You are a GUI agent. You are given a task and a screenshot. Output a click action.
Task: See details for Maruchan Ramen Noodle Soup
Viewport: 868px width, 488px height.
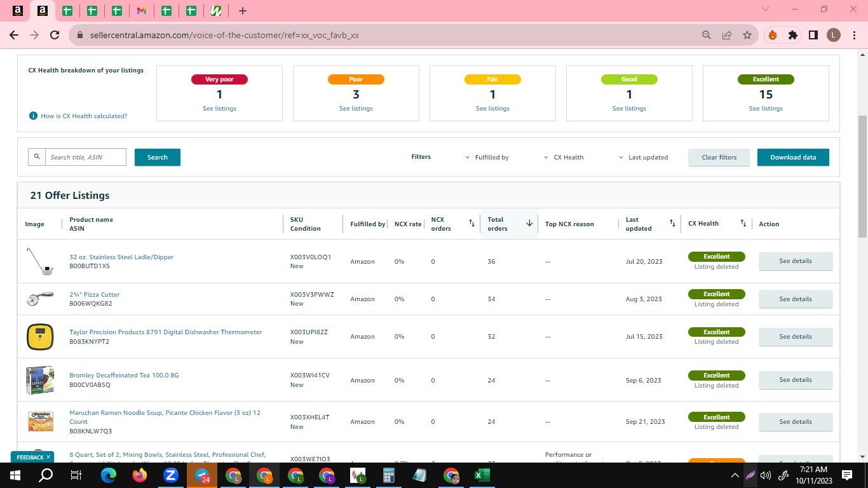(796, 421)
